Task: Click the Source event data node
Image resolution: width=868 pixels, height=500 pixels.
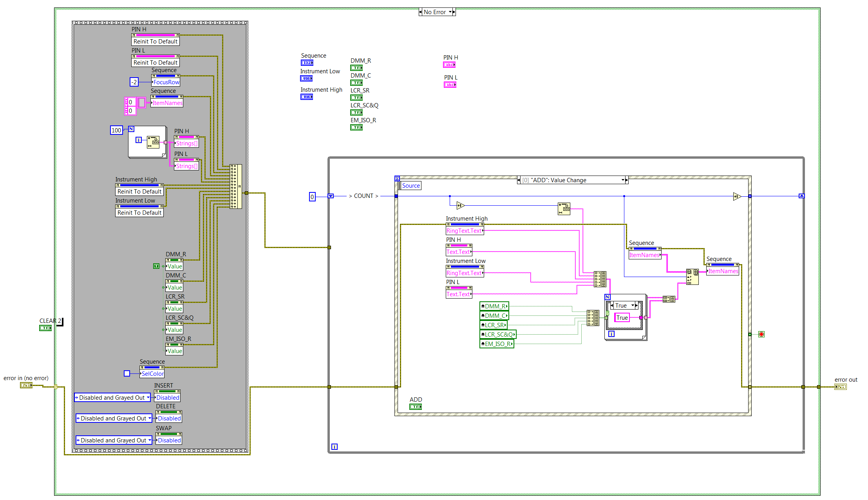Action: point(411,186)
